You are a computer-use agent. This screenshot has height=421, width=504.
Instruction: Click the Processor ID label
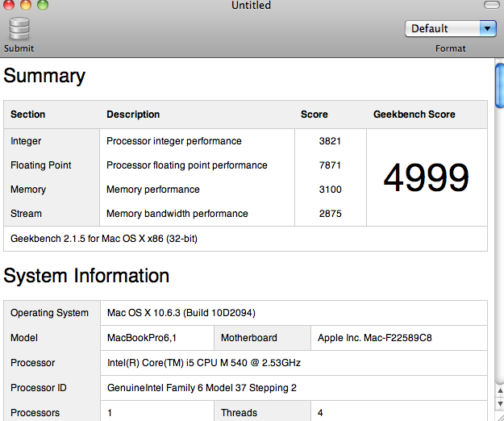pos(38,388)
